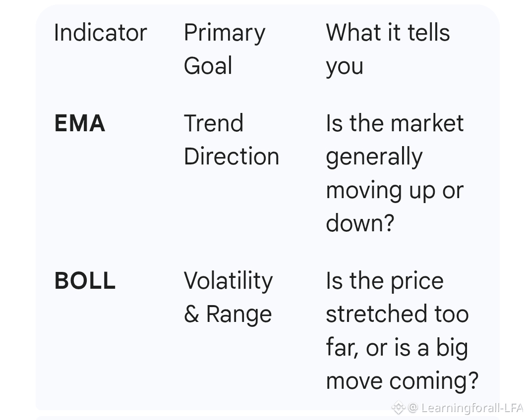Click the Binance logo in the watermark

coord(399,408)
